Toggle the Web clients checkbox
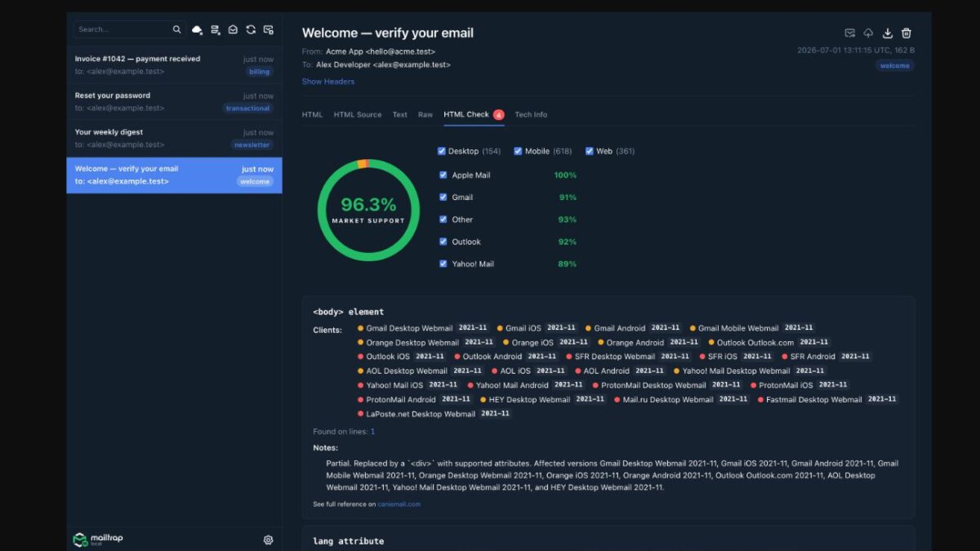Image resolution: width=980 pixels, height=551 pixels. pyautogui.click(x=590, y=151)
